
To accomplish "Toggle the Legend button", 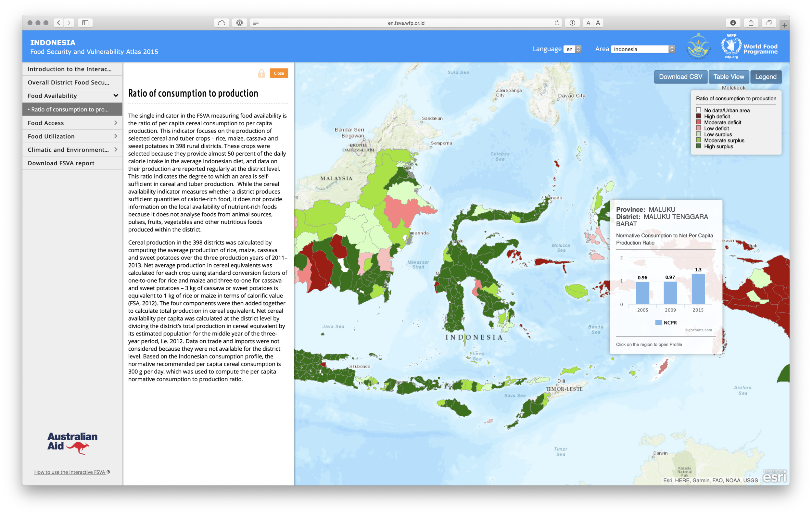I will (x=766, y=77).
